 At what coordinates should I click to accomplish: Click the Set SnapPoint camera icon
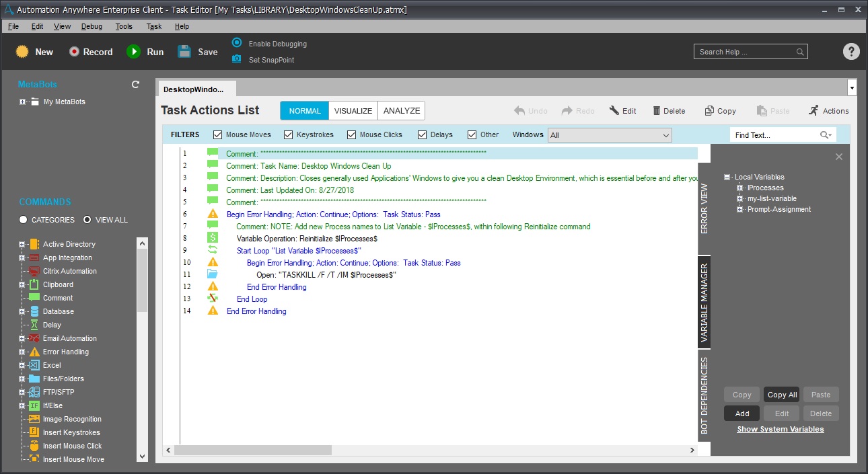coord(237,59)
